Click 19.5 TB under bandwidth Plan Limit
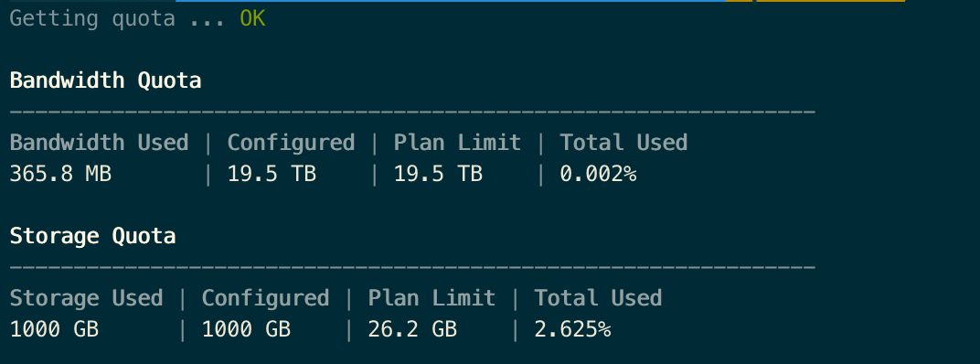Image resolution: width=980 pixels, height=364 pixels. (438, 174)
